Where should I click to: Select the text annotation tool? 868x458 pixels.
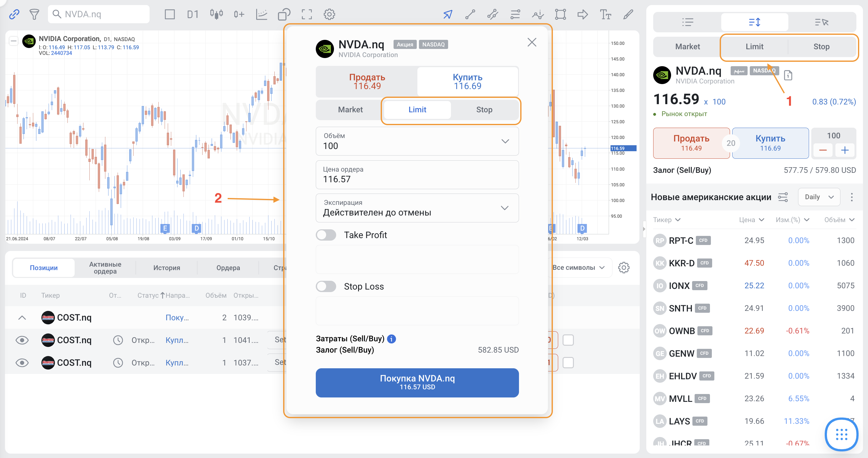605,14
